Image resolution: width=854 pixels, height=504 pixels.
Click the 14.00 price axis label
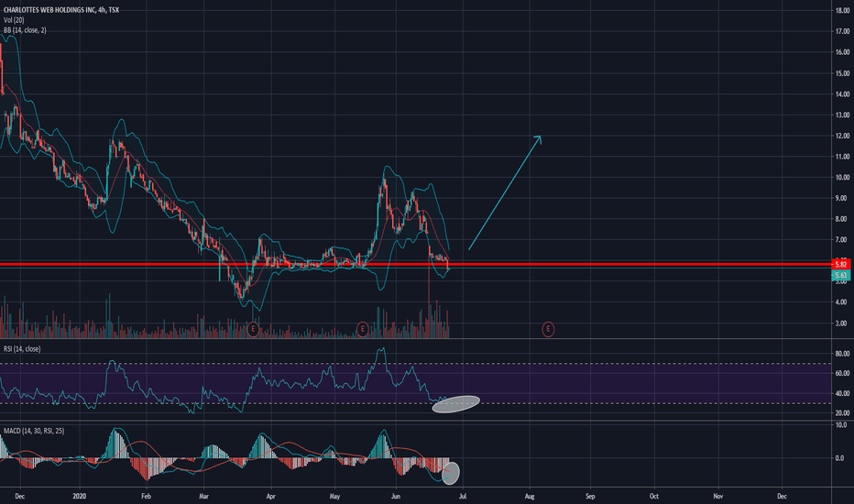pos(842,94)
